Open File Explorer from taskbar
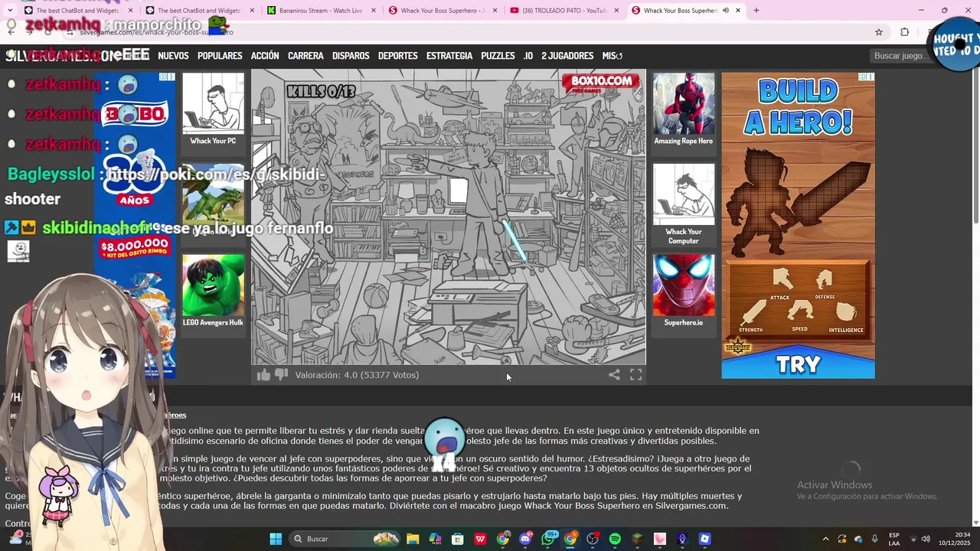The height and width of the screenshot is (551, 980). click(413, 539)
